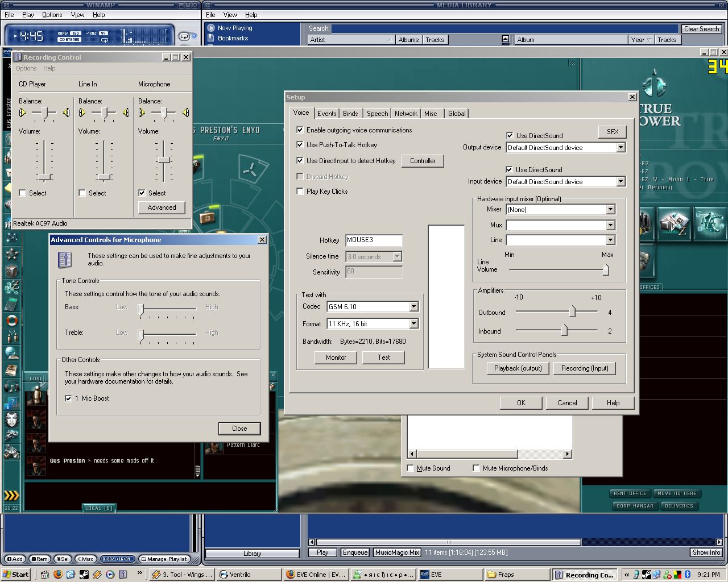Open the Codec dropdown
This screenshot has height=582, width=728.
tap(413, 307)
